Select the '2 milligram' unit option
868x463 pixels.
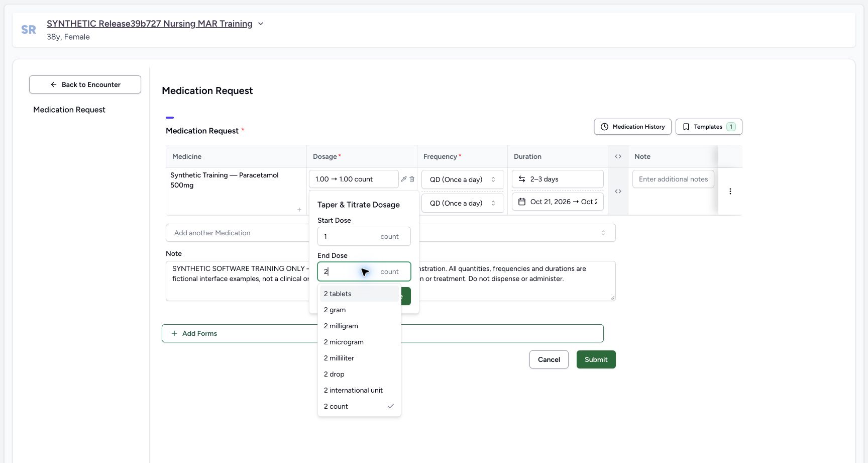point(359,326)
